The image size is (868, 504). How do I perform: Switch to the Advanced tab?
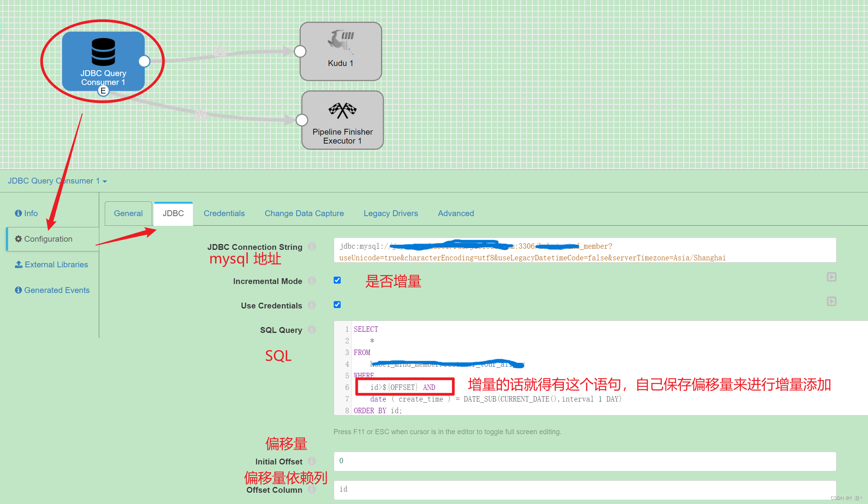[456, 213]
